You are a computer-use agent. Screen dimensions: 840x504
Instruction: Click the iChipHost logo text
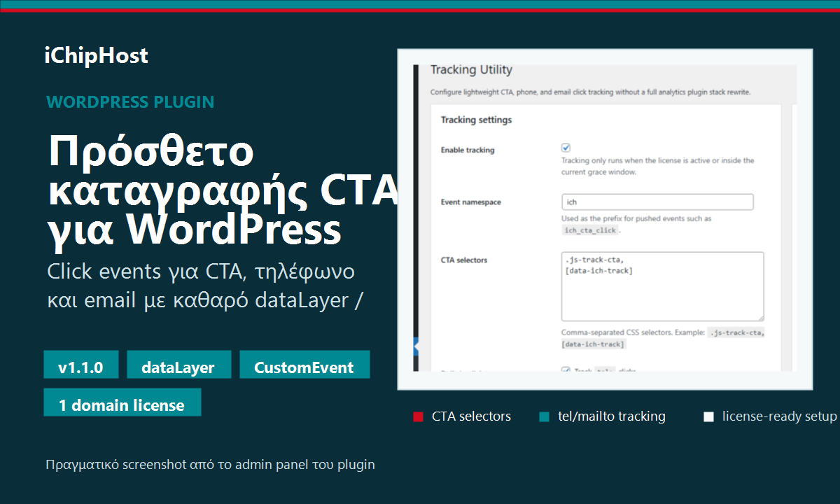[96, 55]
